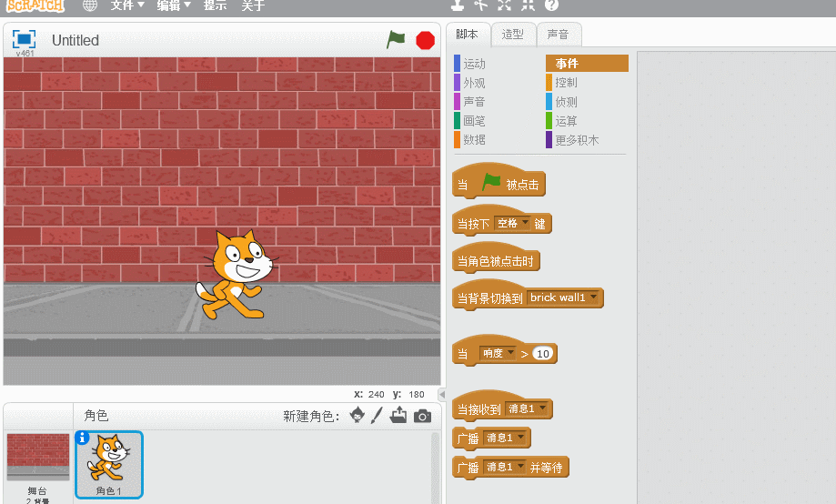This screenshot has height=504, width=836.
Task: Click the Scratch logo
Action: (x=35, y=5)
